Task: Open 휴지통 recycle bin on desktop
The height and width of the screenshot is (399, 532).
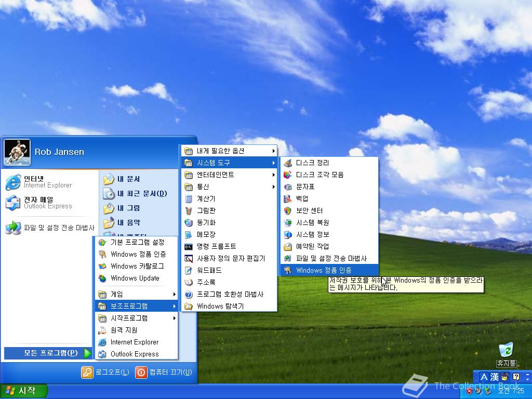Action: (506, 354)
